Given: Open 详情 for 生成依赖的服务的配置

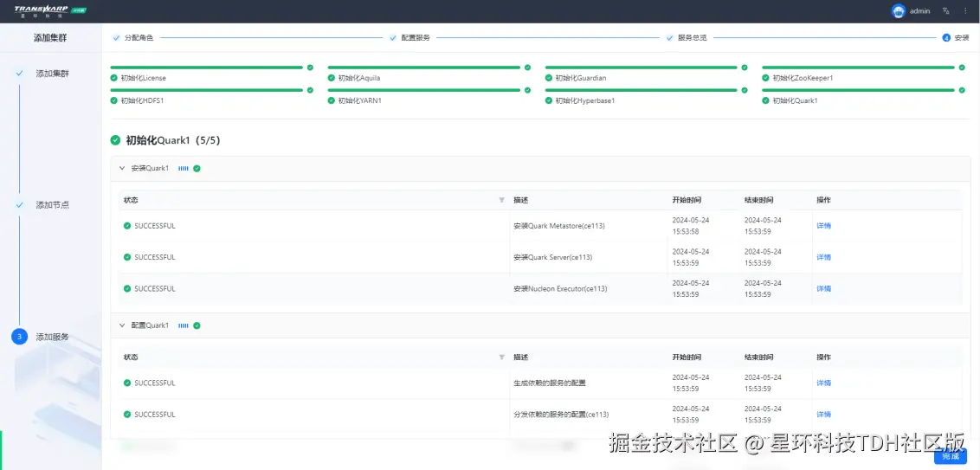Looking at the screenshot, I should [x=824, y=383].
